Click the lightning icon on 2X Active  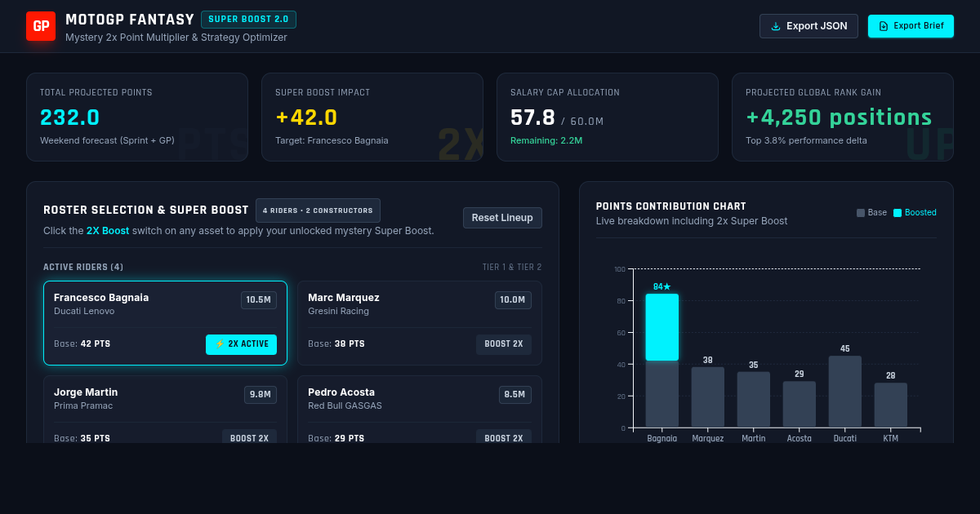[220, 344]
